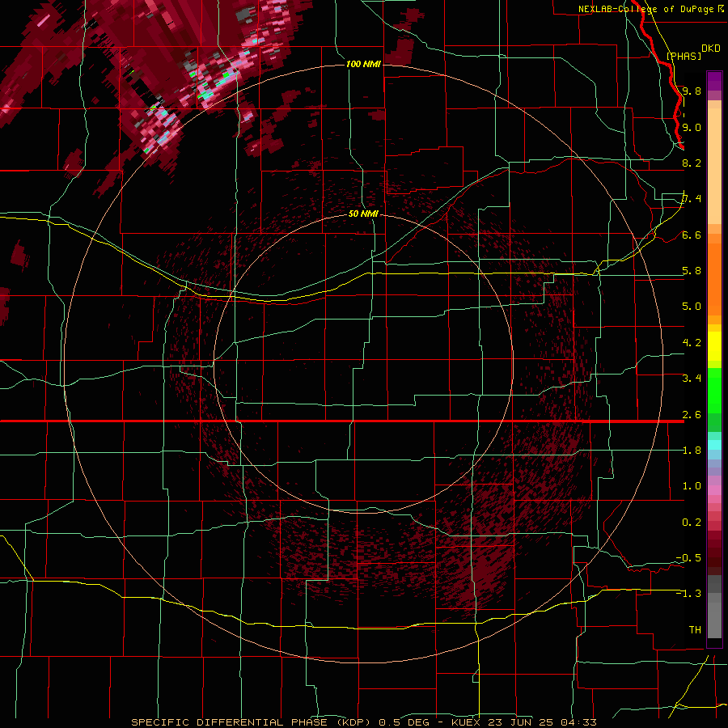Click the 04:33 timestamp

[x=578, y=722]
